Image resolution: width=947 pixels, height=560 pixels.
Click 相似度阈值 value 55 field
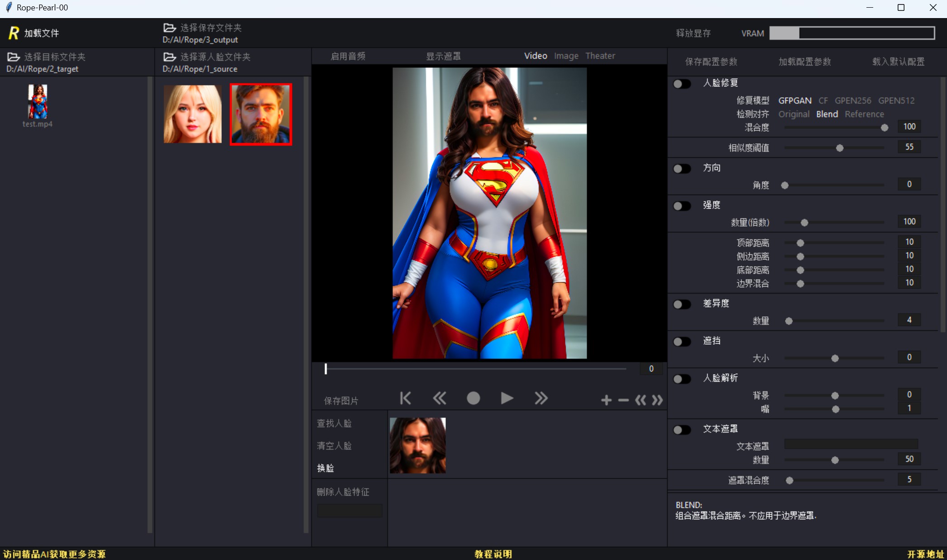[909, 147]
